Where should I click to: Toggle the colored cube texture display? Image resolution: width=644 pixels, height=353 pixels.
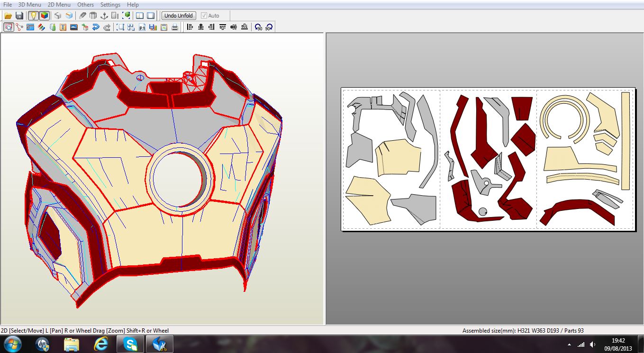pos(44,16)
